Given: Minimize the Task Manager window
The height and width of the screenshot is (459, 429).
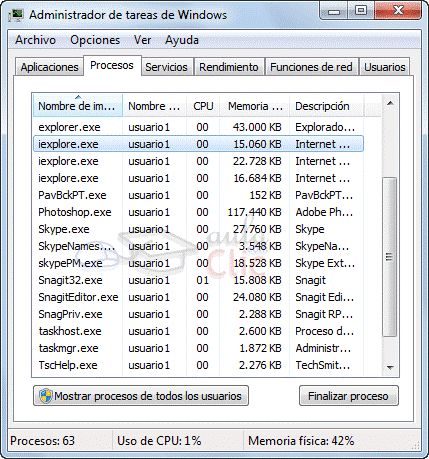Looking at the screenshot, I should point(334,12).
